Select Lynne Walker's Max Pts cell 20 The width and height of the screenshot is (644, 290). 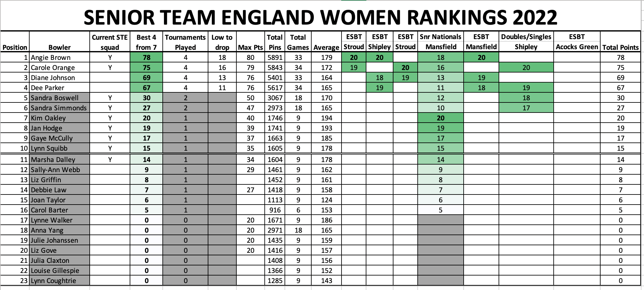pyautogui.click(x=250, y=220)
